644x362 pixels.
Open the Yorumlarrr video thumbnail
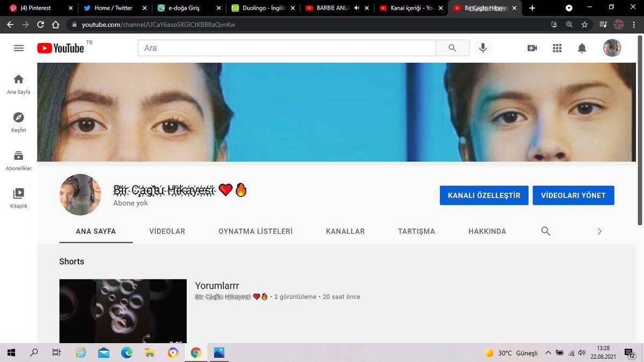(122, 311)
